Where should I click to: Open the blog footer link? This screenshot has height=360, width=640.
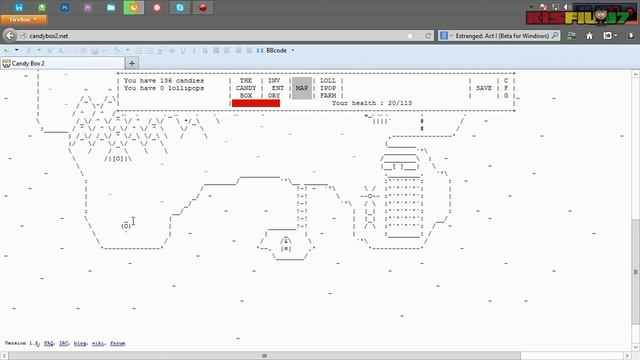[80, 343]
